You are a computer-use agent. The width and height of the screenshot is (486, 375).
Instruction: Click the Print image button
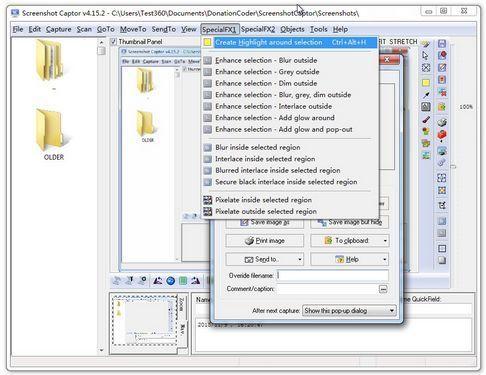tap(265, 241)
